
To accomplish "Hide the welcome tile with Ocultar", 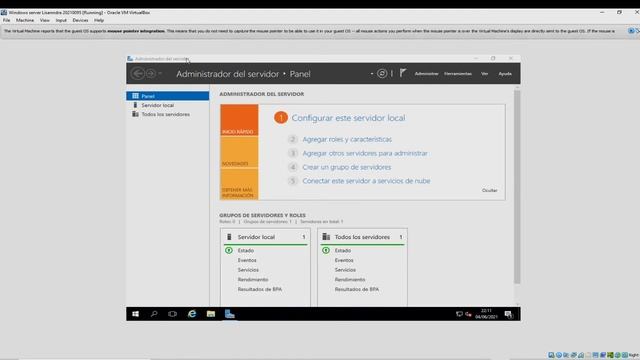I will pyautogui.click(x=489, y=190).
